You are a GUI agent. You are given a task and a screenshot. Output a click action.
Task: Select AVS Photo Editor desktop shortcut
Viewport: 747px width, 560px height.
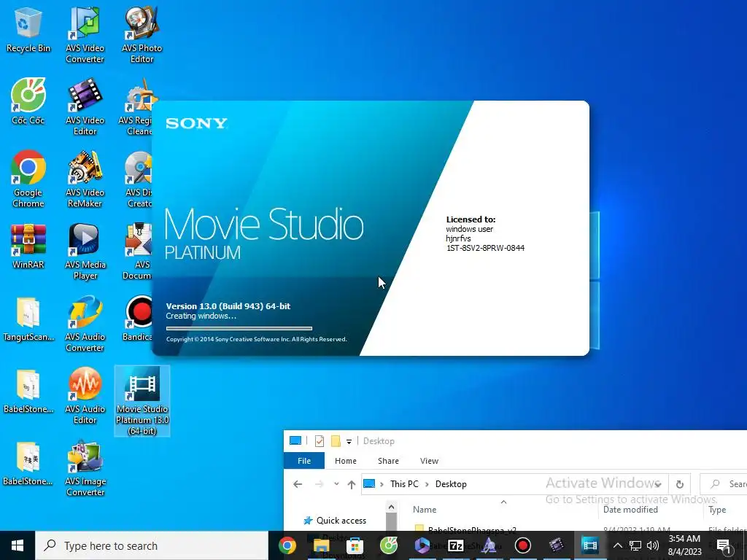tap(142, 35)
